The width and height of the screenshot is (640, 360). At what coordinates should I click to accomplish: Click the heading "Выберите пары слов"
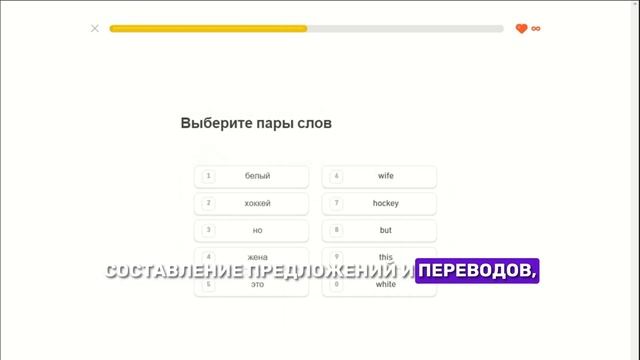[x=256, y=123]
